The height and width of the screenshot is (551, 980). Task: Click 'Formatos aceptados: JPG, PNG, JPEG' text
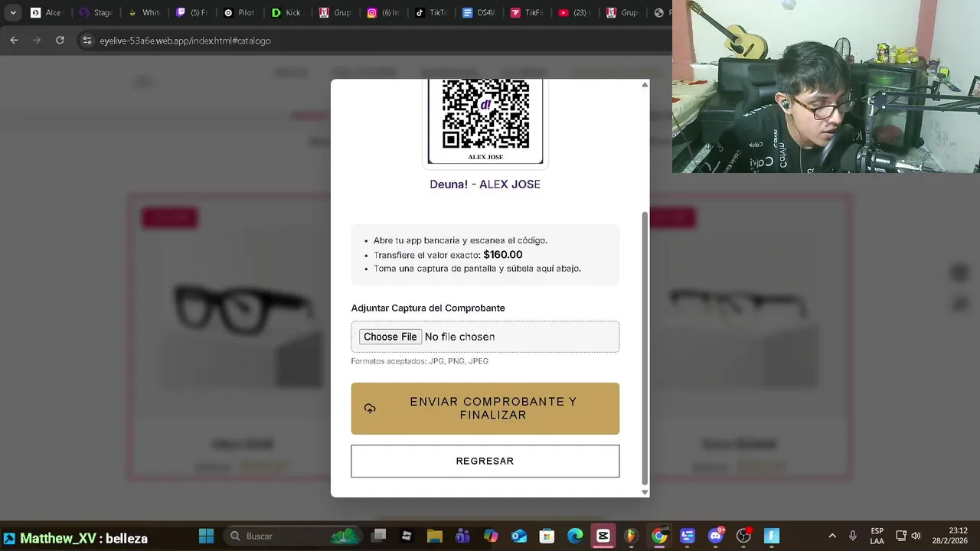click(x=420, y=361)
